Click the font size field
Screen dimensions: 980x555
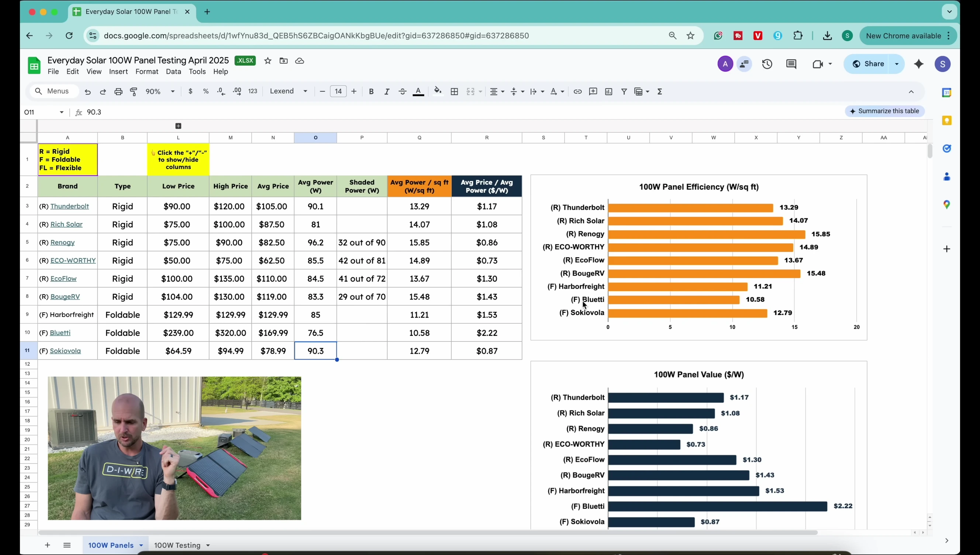pos(338,91)
